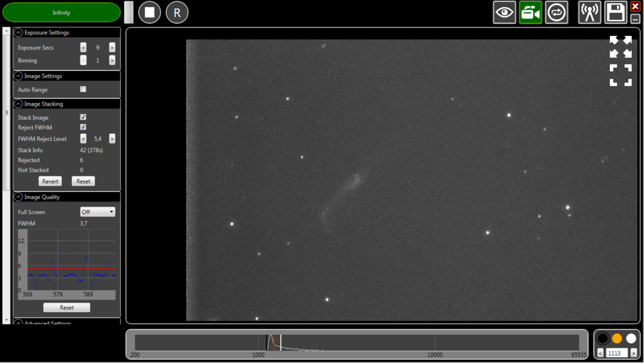The width and height of the screenshot is (644, 363).
Task: Minimize the window with the dash button
Action: [x=636, y=19]
